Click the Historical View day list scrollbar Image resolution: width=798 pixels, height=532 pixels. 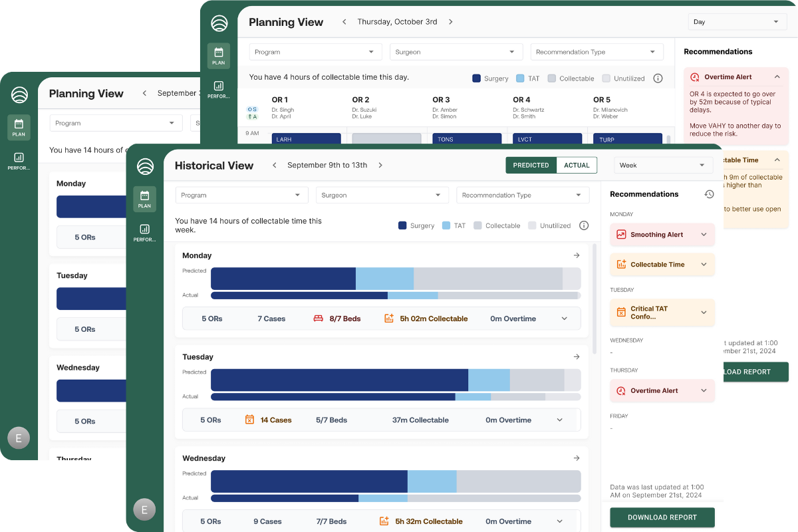[x=595, y=299]
